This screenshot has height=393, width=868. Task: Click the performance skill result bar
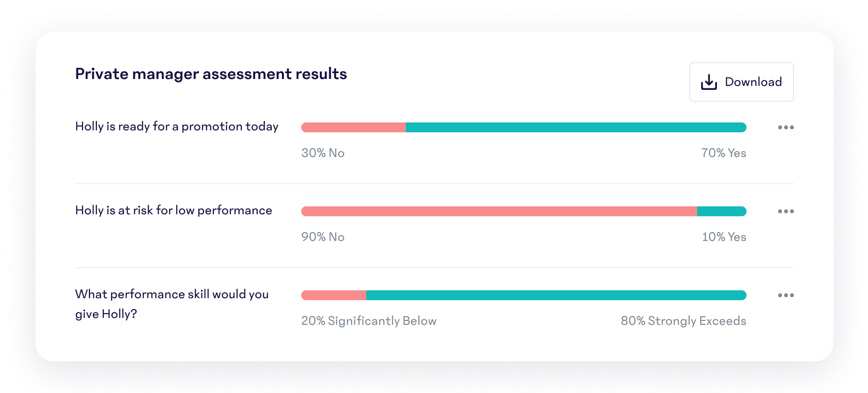coord(523,295)
